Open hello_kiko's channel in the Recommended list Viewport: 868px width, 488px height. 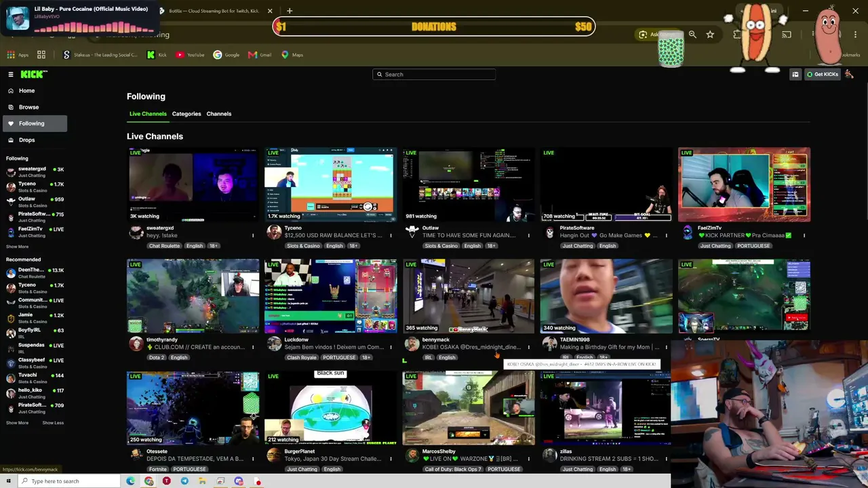tap(34, 393)
